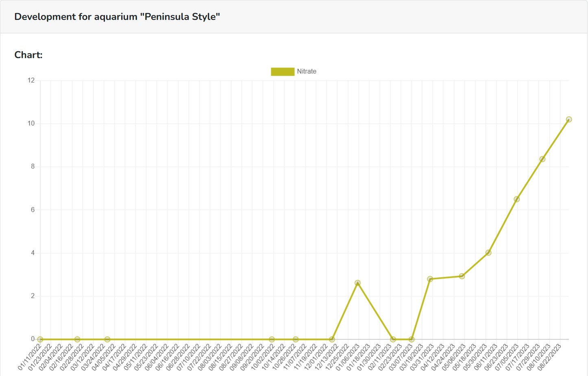Click the zero point near 02/17/2023
588x376 pixels.
(393, 339)
